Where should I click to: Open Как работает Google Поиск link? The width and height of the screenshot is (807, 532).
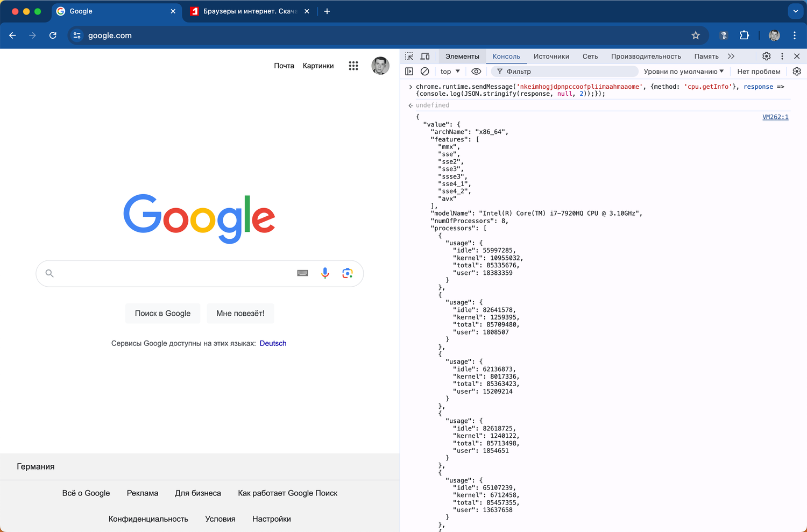coord(288,493)
